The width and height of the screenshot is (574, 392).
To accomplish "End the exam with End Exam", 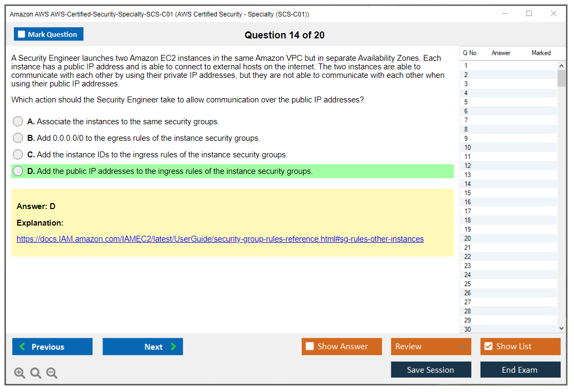I will point(520,370).
